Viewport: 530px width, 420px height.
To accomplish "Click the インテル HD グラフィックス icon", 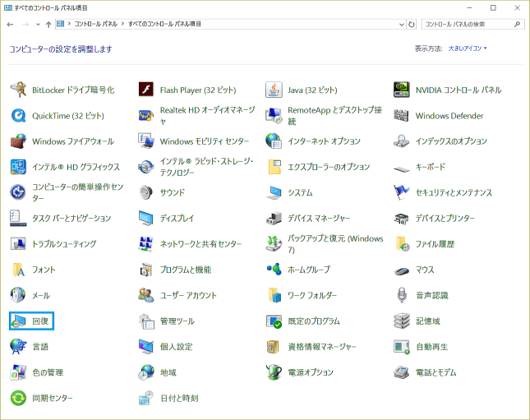I will 18,167.
